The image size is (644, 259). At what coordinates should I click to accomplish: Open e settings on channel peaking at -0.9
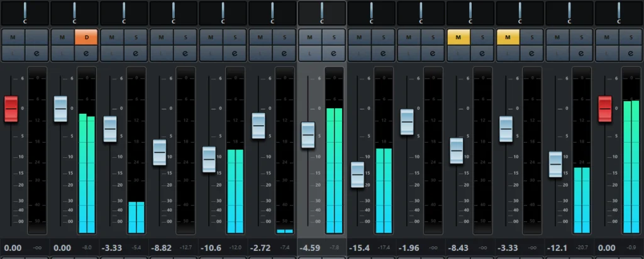click(631, 53)
